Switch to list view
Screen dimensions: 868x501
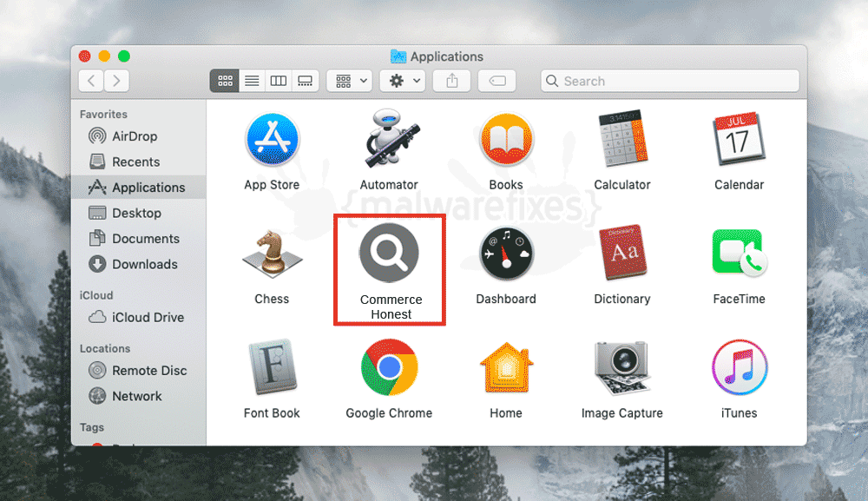coord(252,81)
